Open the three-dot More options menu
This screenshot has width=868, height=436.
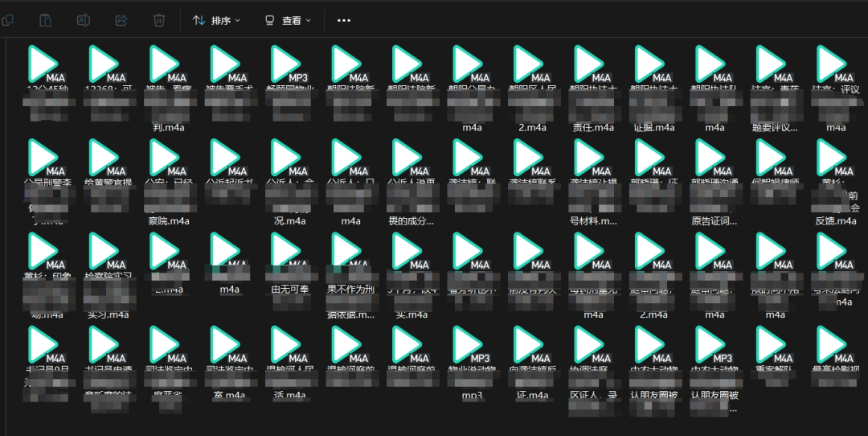point(344,20)
